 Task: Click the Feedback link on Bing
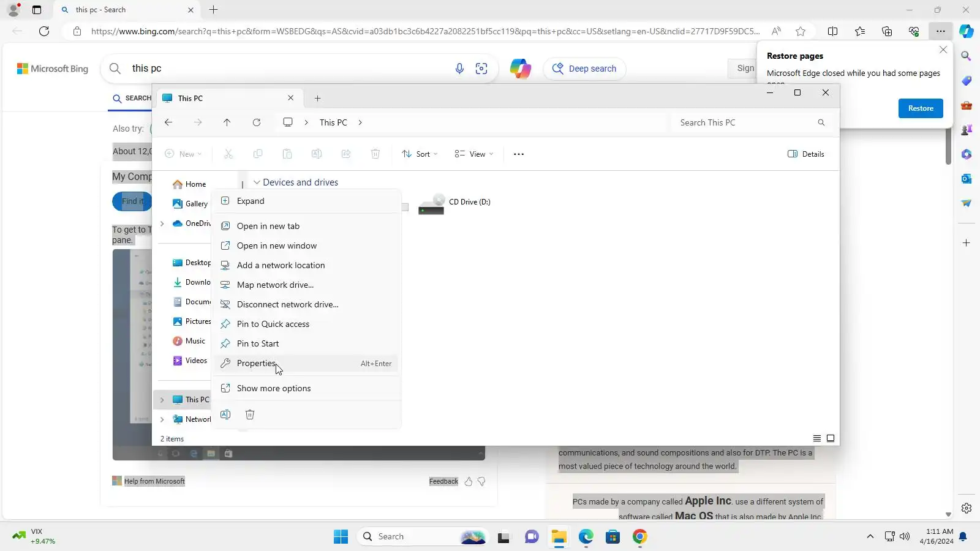click(443, 482)
